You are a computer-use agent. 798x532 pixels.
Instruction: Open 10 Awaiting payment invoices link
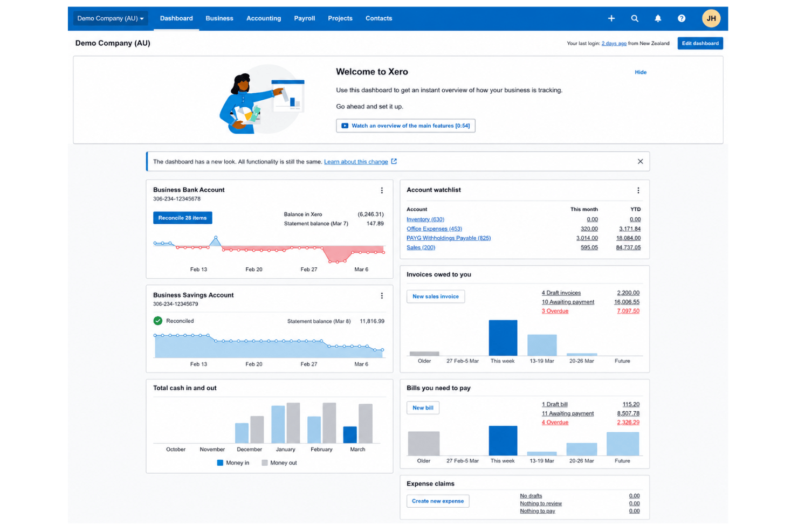(568, 302)
